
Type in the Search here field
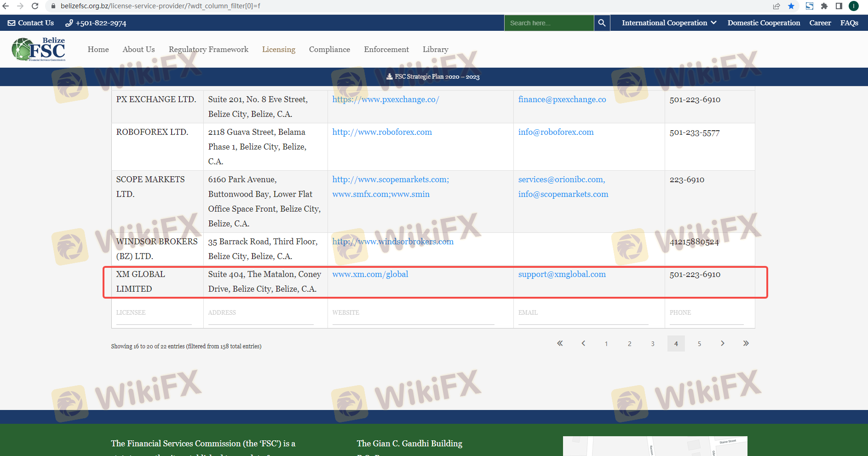pos(548,23)
